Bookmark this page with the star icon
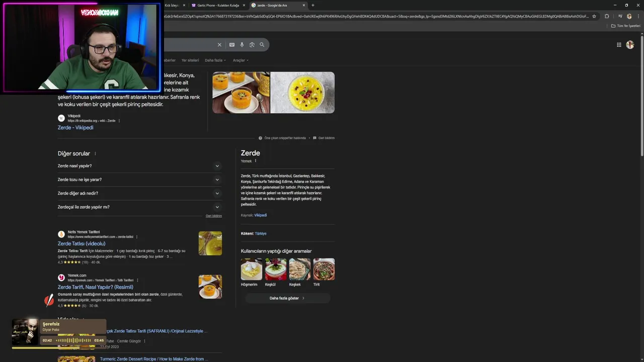644x362 pixels. [594, 16]
